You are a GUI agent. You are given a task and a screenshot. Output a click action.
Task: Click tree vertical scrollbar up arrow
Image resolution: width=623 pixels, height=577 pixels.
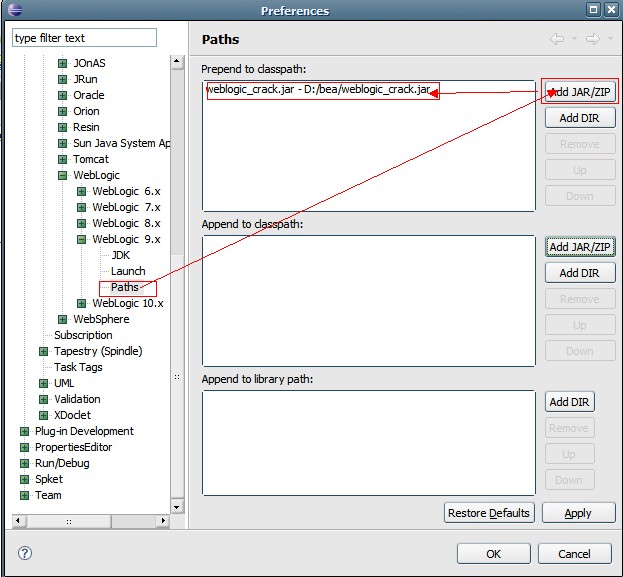pos(177,62)
